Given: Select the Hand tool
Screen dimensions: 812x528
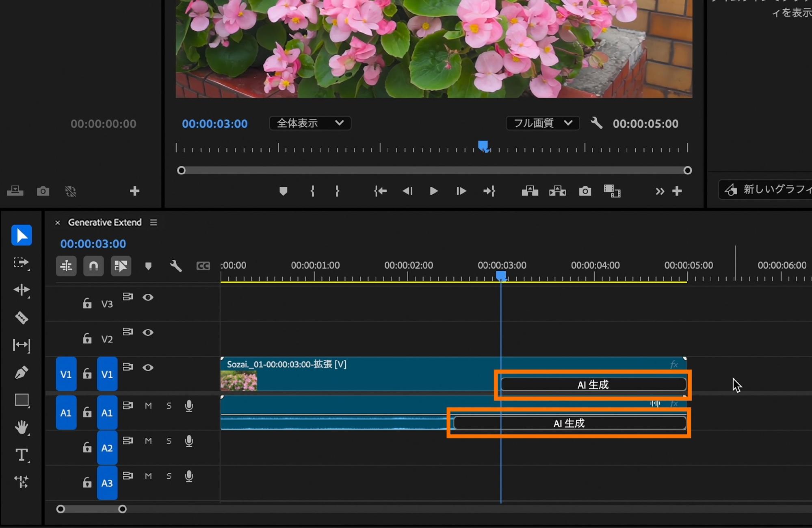Looking at the screenshot, I should tap(22, 427).
